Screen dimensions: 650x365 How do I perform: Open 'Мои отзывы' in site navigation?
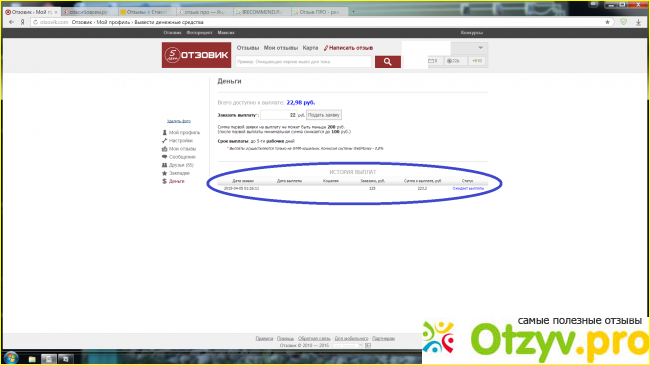pos(281,48)
